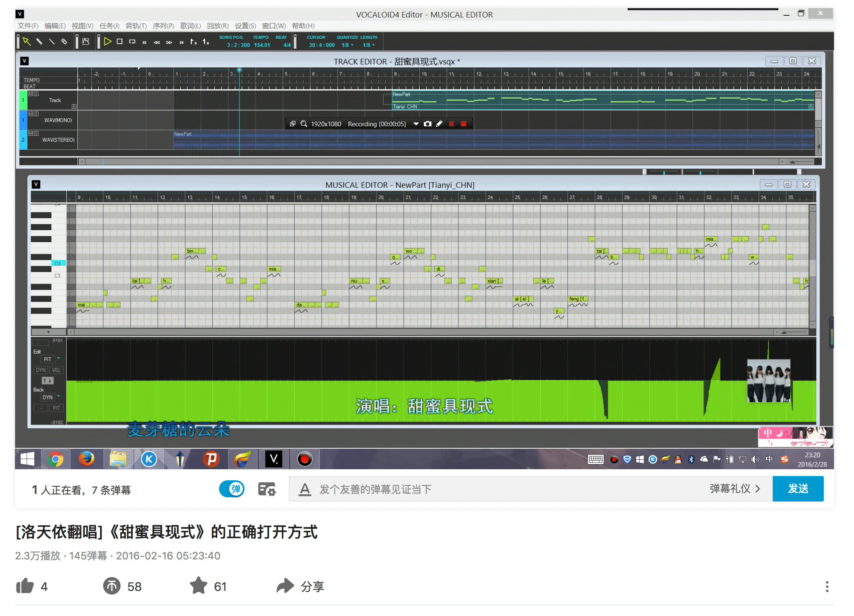
Task: Open danmaku display settings icon
Action: (x=267, y=489)
